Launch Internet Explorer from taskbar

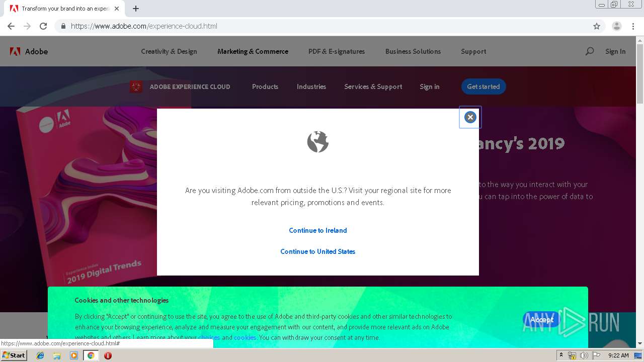coord(40,355)
